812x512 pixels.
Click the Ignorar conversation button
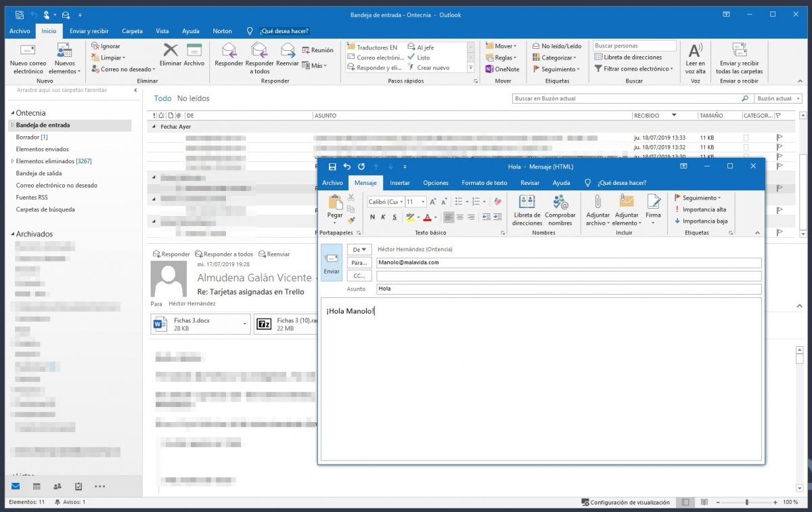106,46
